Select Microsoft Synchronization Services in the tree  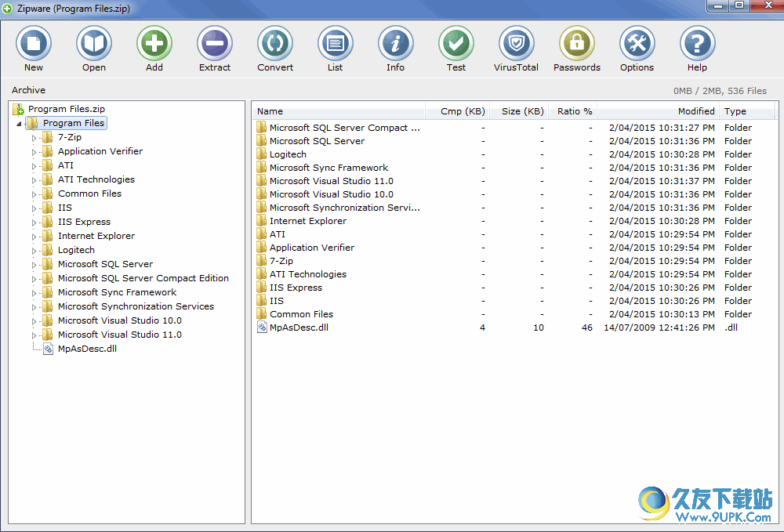point(136,306)
